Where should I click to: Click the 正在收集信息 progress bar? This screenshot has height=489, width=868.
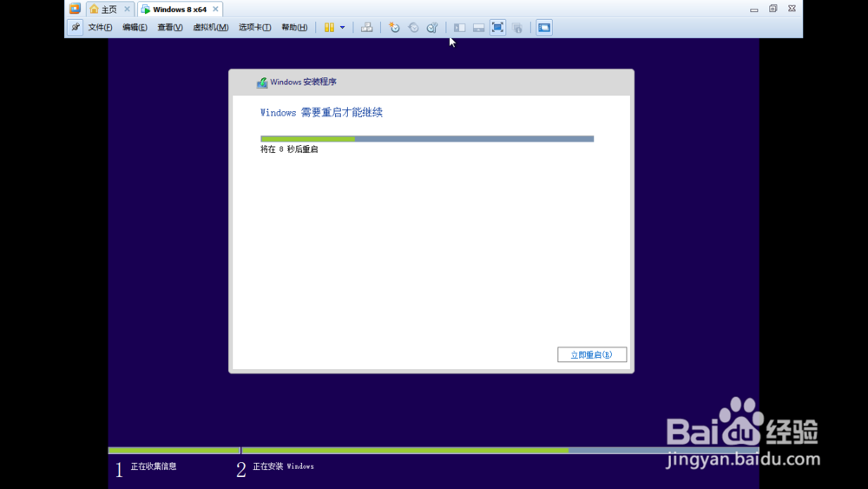pos(174,451)
